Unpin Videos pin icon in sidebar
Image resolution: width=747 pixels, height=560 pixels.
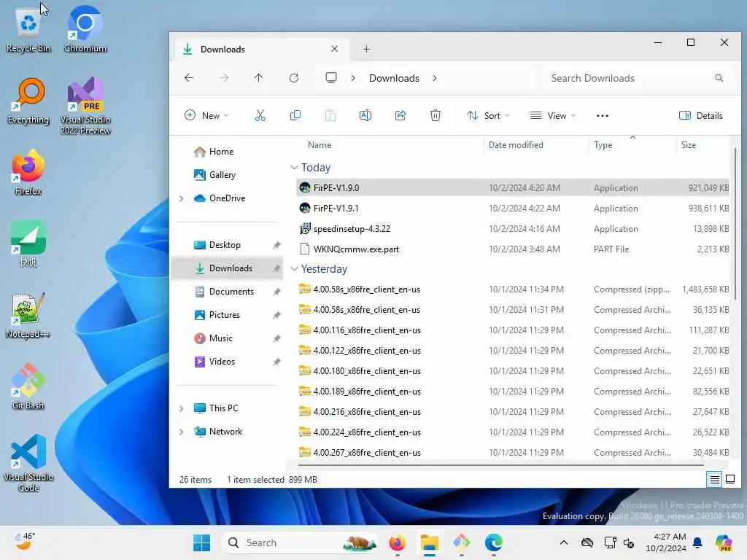[x=276, y=362]
